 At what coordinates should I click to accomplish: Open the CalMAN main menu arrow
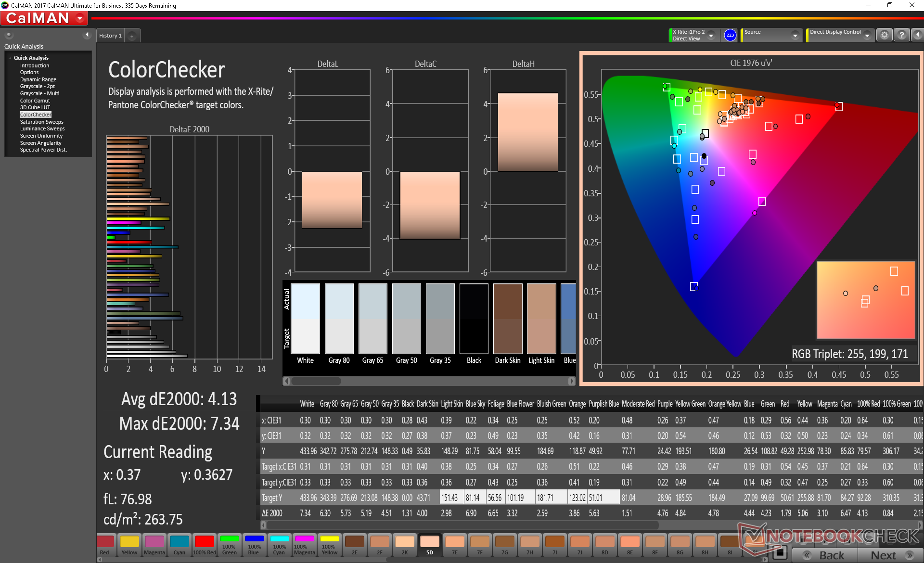pos(80,18)
